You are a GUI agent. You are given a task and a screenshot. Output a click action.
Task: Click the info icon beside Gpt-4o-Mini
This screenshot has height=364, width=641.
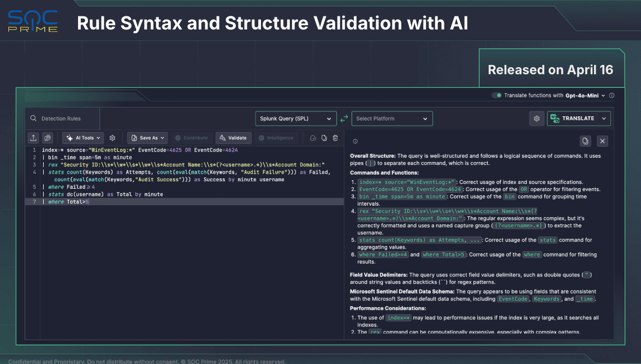[x=612, y=96]
